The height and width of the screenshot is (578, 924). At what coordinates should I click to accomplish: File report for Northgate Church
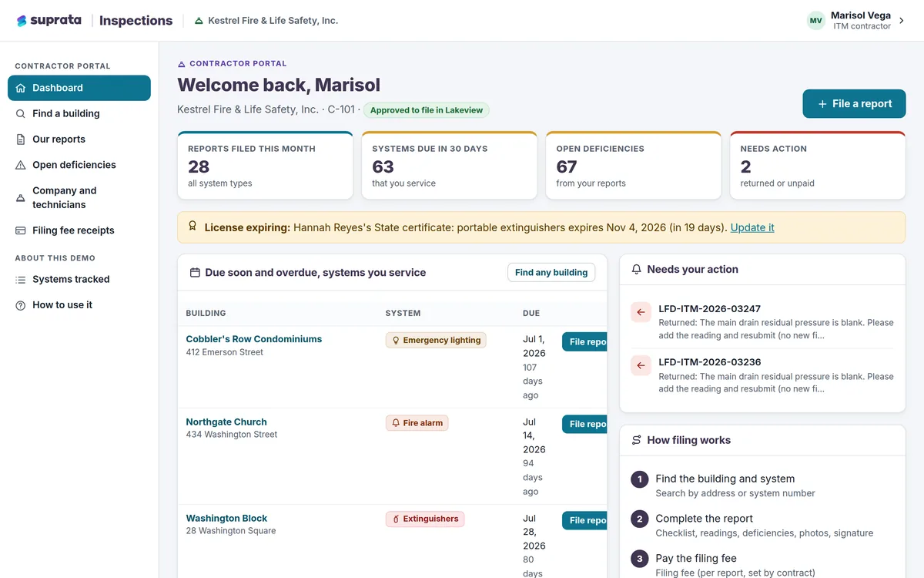(585, 424)
